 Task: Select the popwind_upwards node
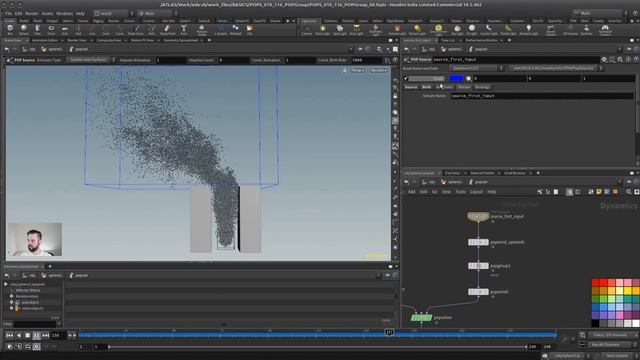coord(478,242)
